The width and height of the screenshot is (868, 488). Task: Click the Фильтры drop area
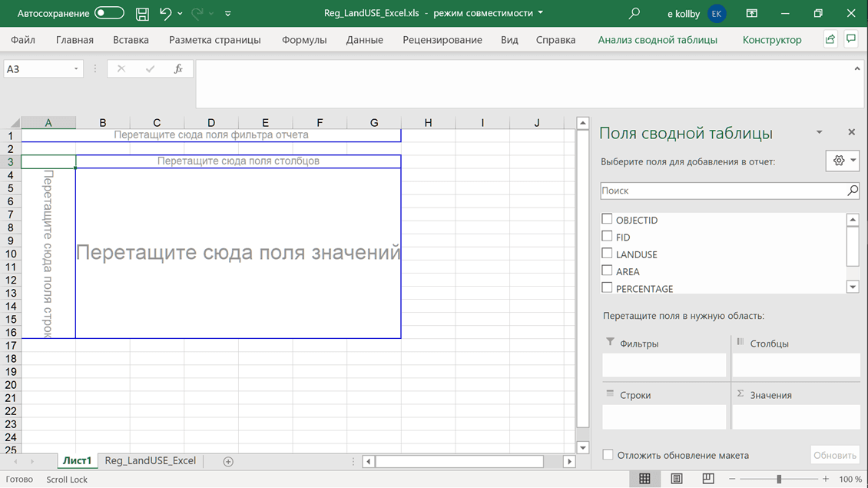(x=664, y=365)
